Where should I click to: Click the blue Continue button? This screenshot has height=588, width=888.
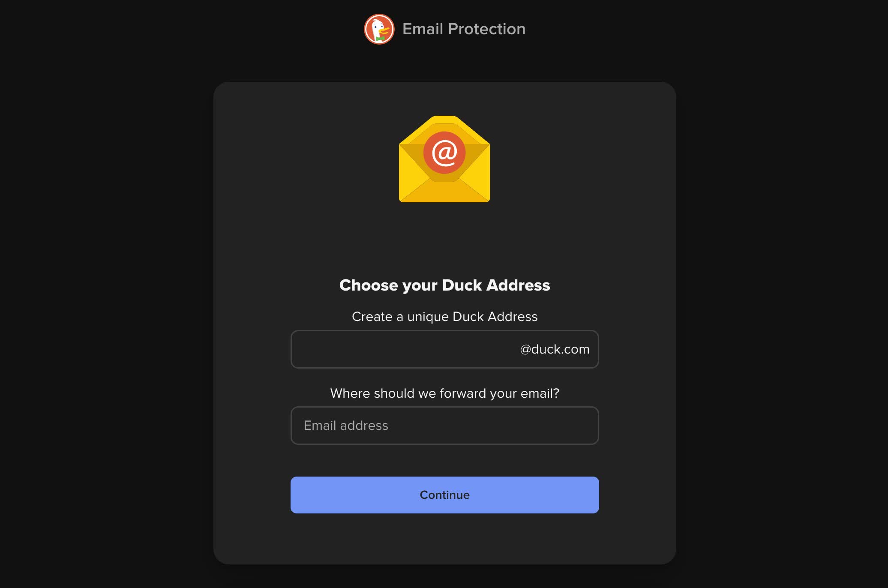pyautogui.click(x=444, y=495)
